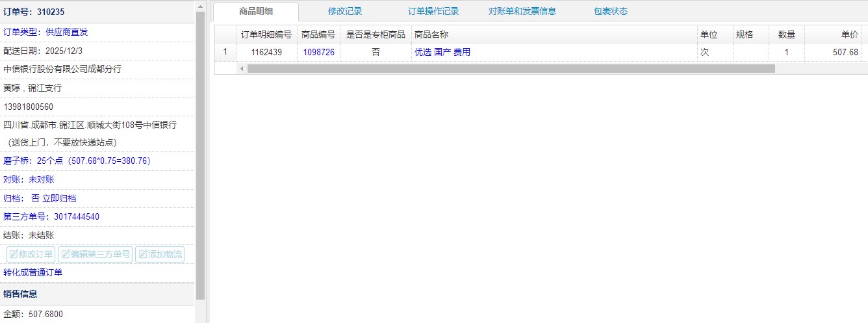Click the table's left scroll arrow
This screenshot has height=323, width=868.
[x=242, y=68]
